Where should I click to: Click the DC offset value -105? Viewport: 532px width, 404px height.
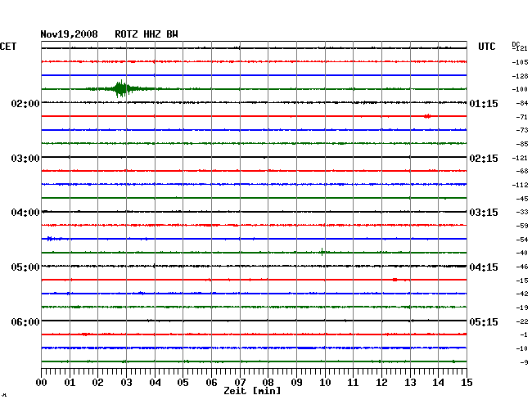[x=520, y=62]
